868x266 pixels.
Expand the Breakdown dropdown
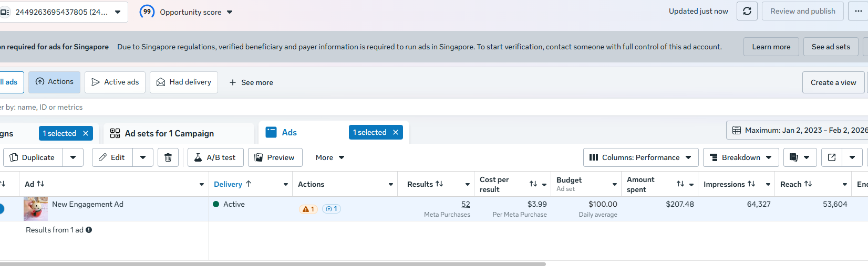click(x=740, y=157)
